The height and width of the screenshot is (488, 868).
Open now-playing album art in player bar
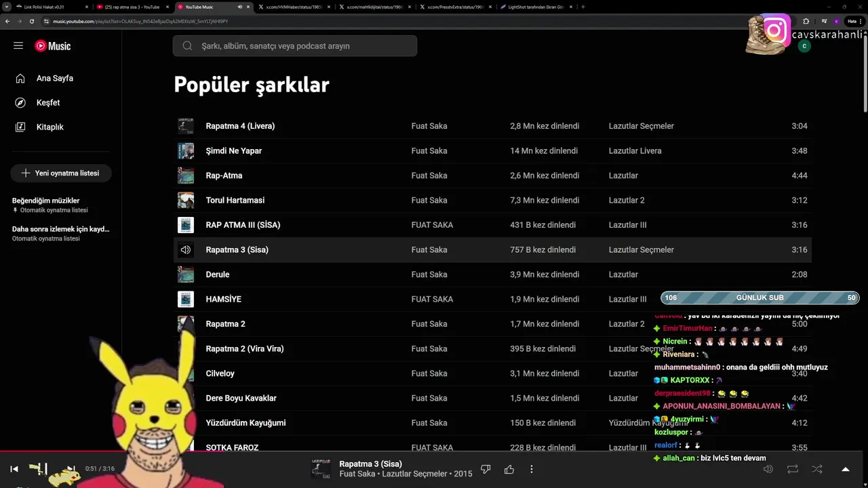321,469
